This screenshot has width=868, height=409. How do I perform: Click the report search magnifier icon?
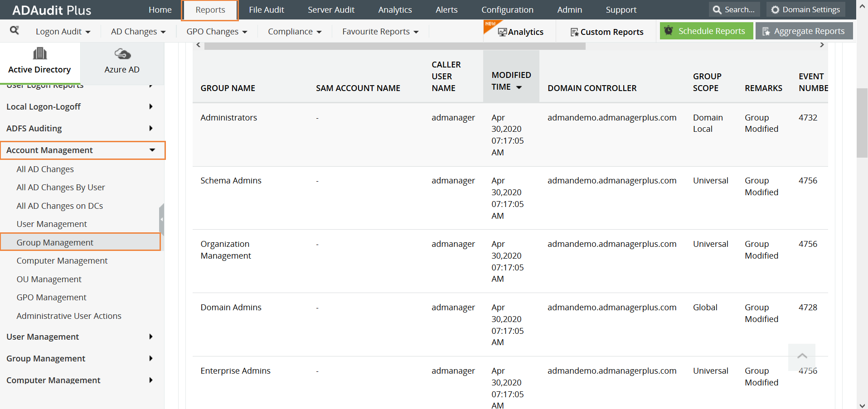coord(15,30)
